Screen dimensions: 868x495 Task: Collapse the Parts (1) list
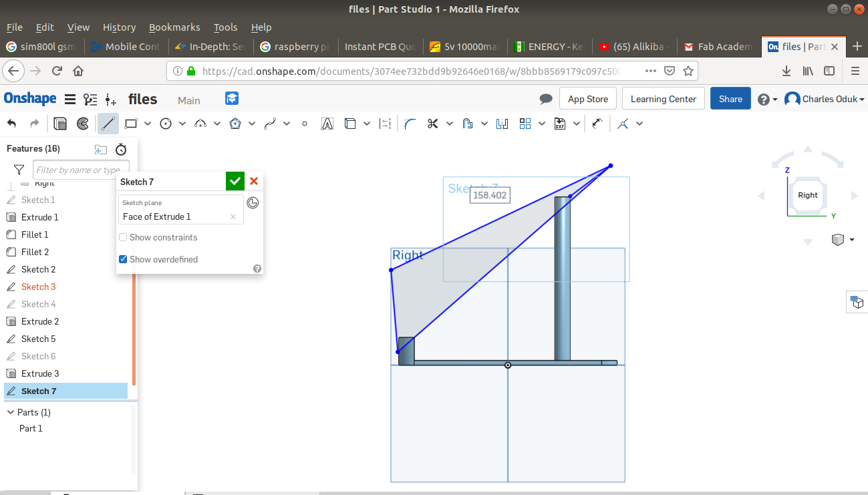(x=11, y=412)
